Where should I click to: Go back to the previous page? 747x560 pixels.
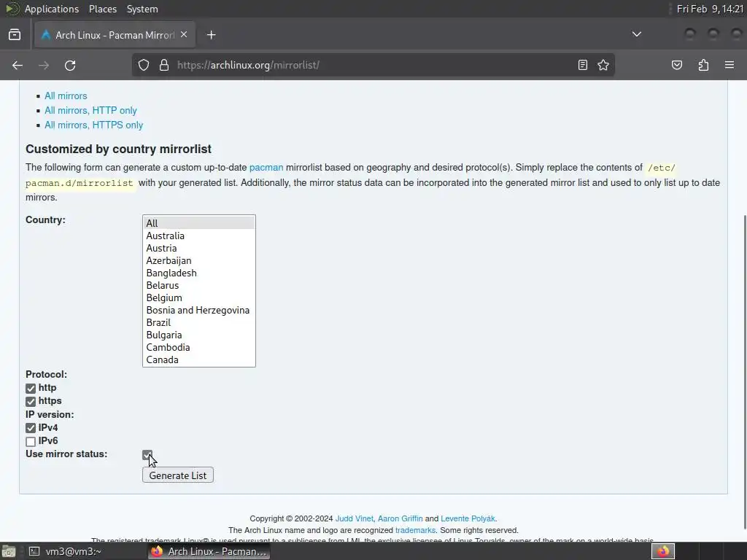point(18,65)
